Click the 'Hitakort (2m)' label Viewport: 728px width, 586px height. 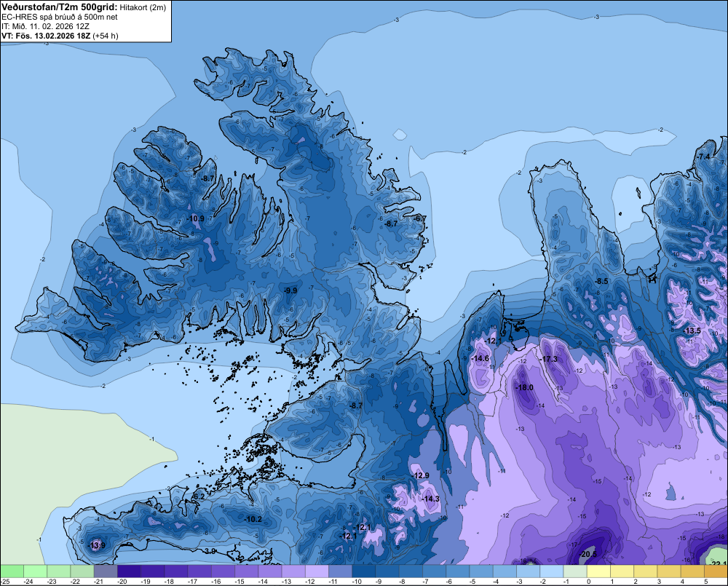[x=143, y=7]
